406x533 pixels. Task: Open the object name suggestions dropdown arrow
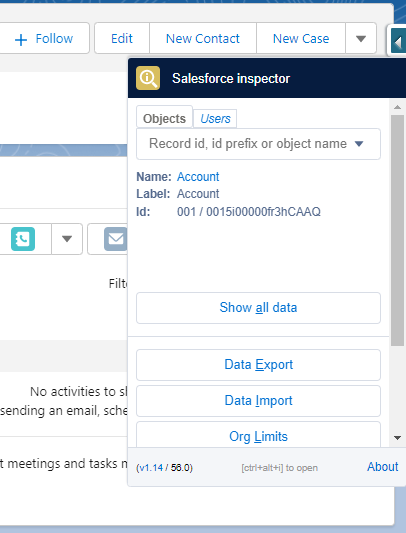pyautogui.click(x=359, y=144)
